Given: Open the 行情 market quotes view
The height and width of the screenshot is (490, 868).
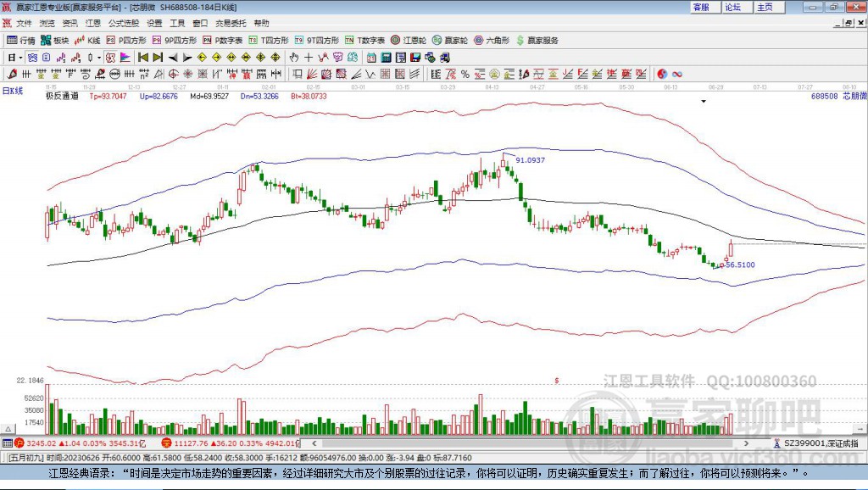Looking at the screenshot, I should 20,41.
